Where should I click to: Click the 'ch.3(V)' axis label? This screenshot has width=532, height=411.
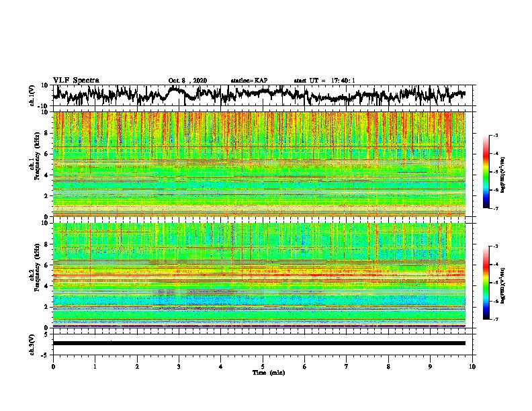pos(32,345)
